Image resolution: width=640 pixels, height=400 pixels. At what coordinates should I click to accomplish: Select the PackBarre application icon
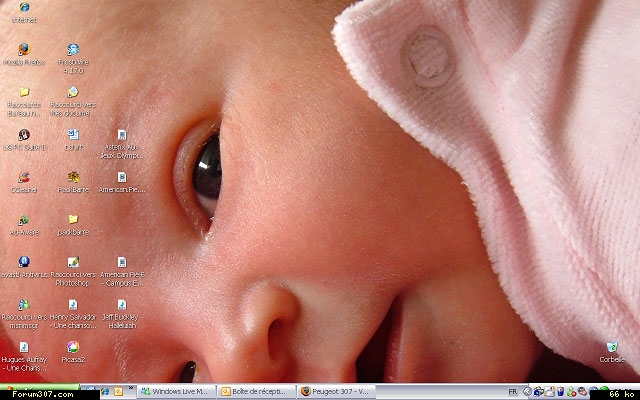(x=72, y=177)
